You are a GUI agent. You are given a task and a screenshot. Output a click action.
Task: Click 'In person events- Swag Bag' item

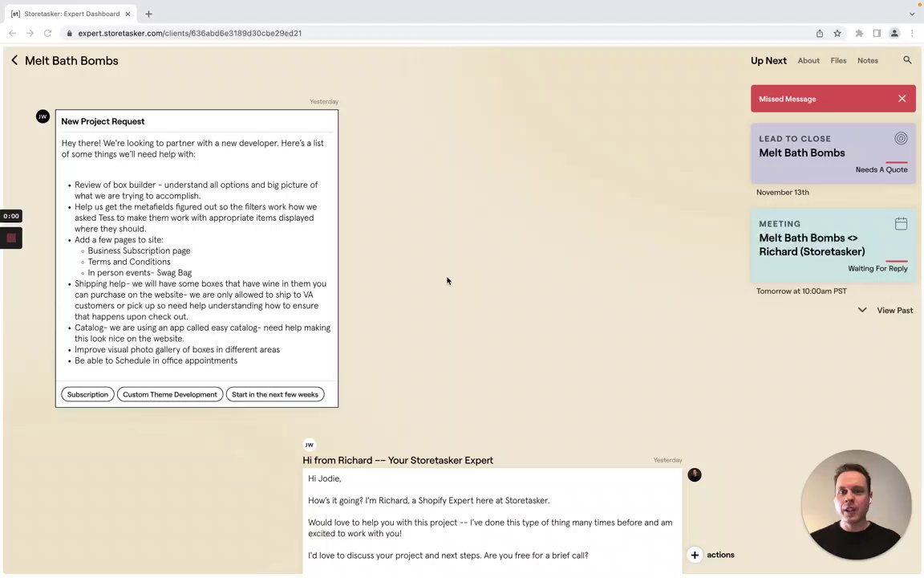tap(140, 272)
